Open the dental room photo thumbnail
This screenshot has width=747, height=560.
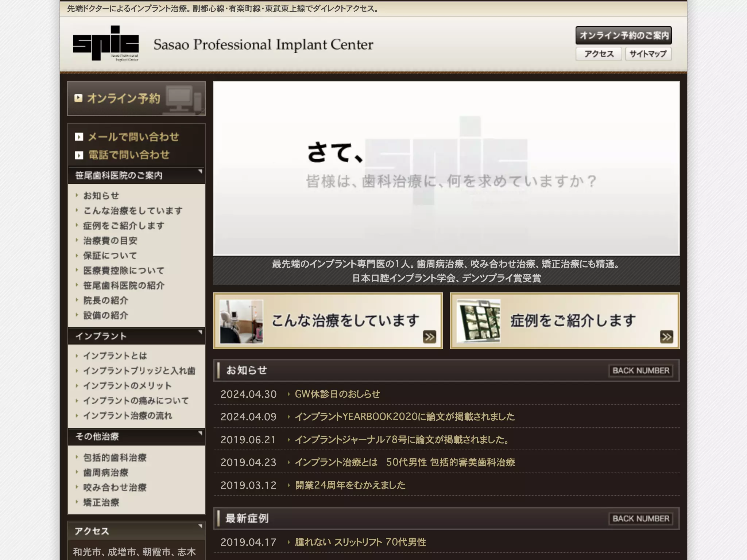[x=241, y=321]
